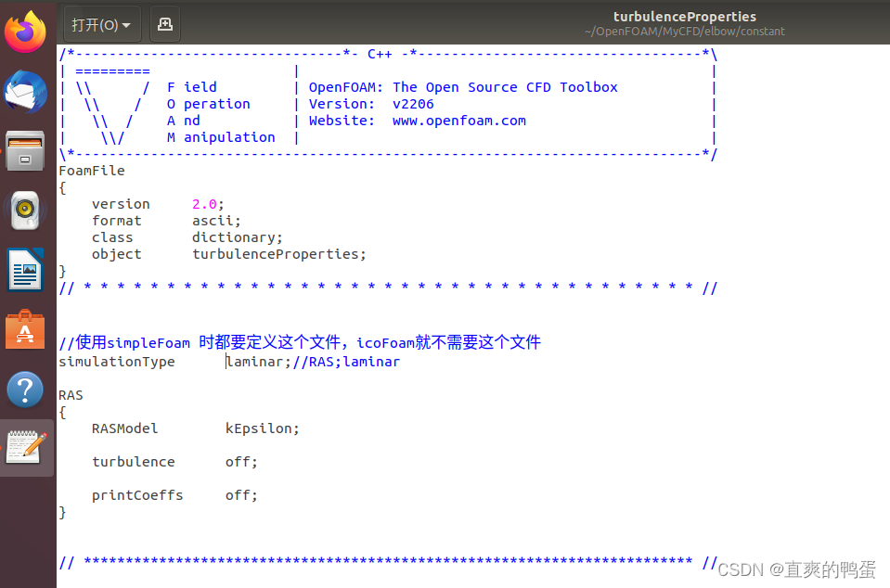Click the turbulenceProperties title bar text
The height and width of the screenshot is (588, 890).
click(685, 17)
